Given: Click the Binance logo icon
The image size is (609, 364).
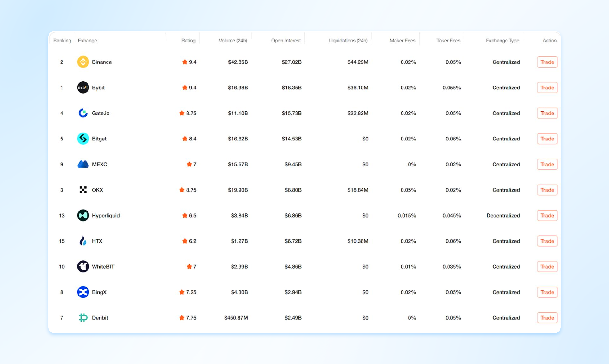Looking at the screenshot, I should 83,62.
